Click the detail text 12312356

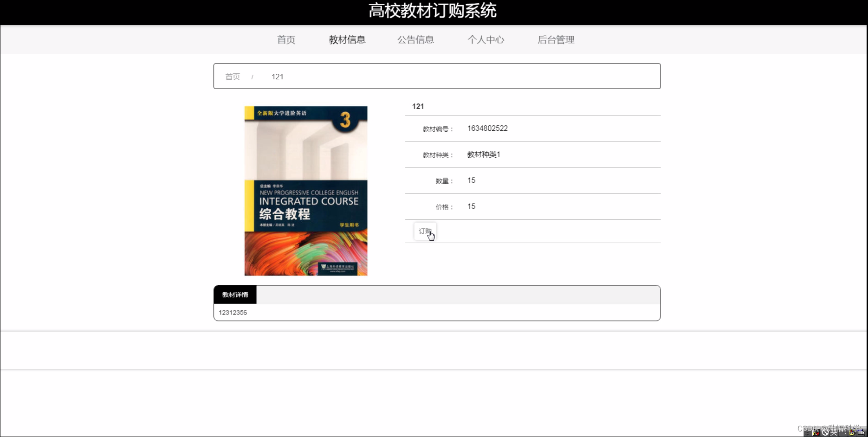tap(232, 312)
